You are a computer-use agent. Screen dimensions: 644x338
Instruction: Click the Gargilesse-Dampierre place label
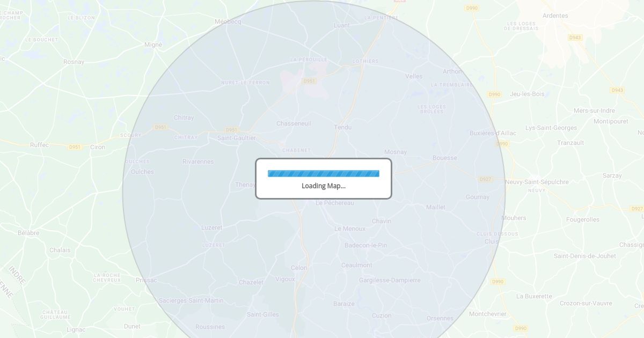tap(390, 281)
